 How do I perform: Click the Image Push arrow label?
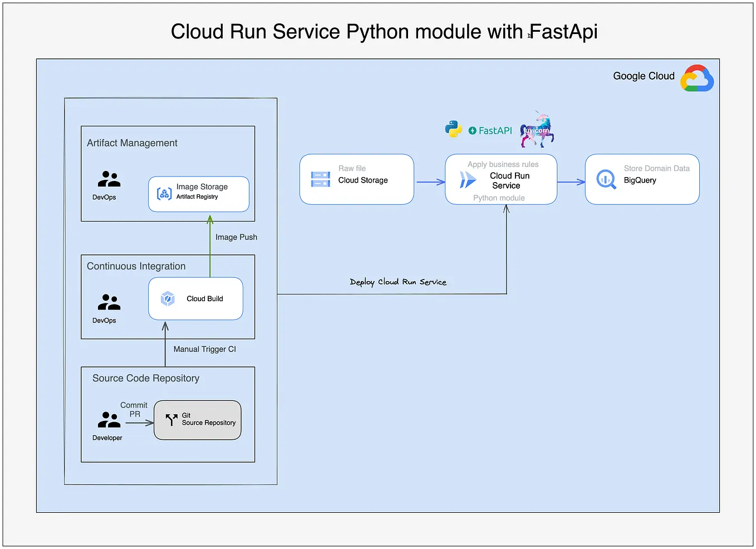click(236, 237)
